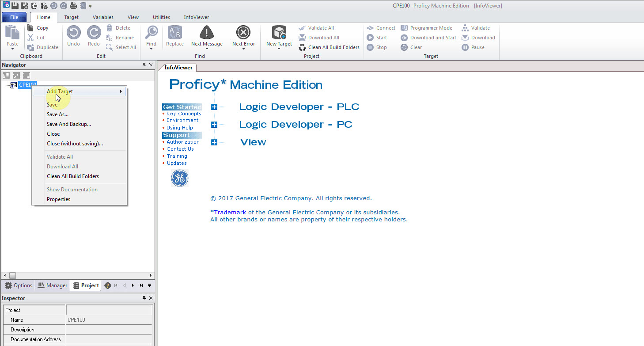Click the Next Error icon
Viewport: 644px width, 346px height.
[243, 32]
